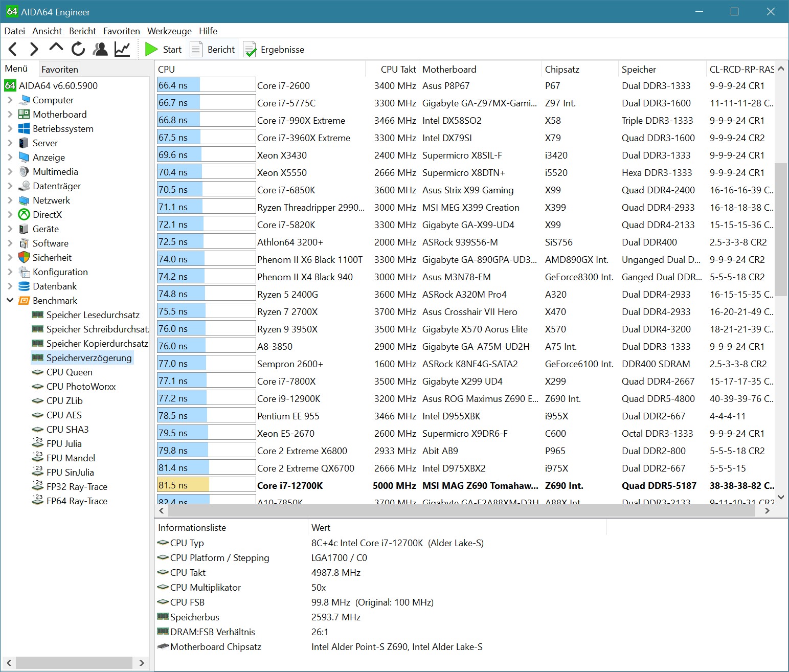
Task: Click the Refresh toolbar icon
Action: coord(78,49)
